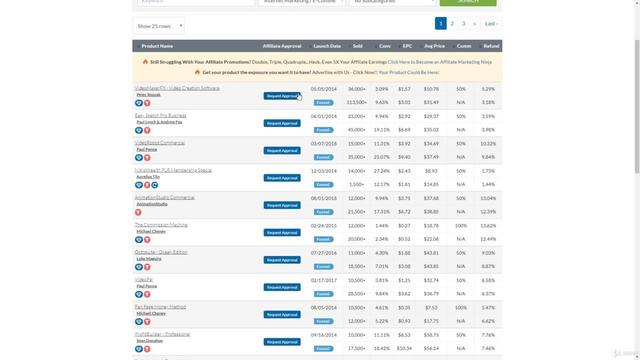Open AnimationStudio Commercial product link
The image size is (640, 360).
click(164, 198)
